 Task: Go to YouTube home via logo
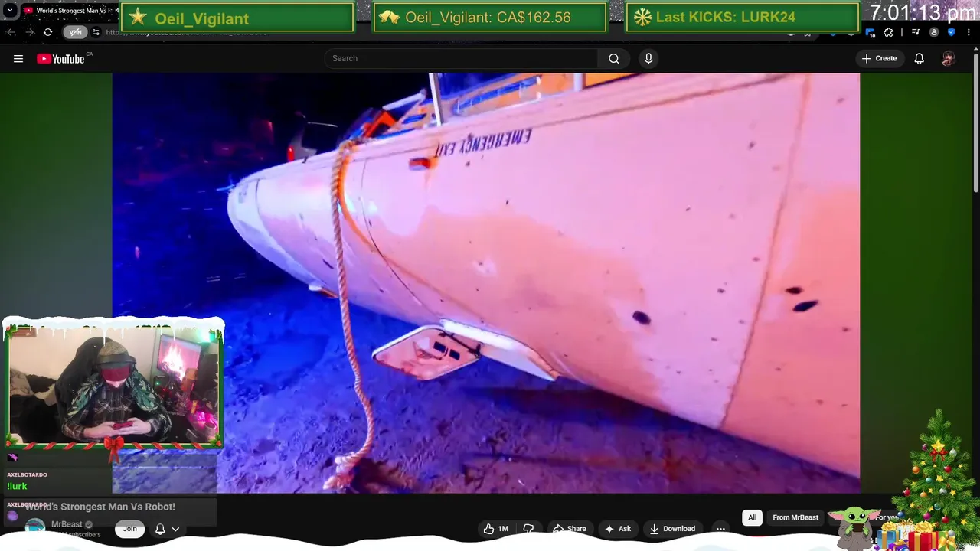61,59
